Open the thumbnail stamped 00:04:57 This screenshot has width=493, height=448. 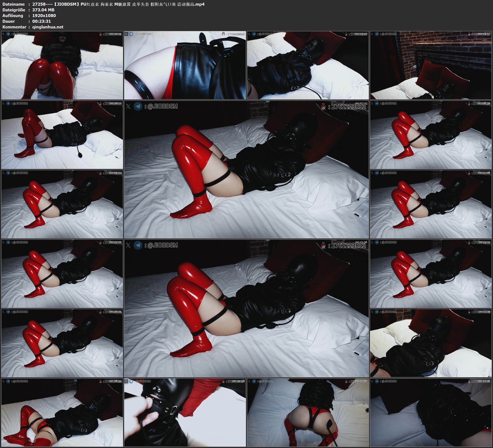[x=431, y=65]
